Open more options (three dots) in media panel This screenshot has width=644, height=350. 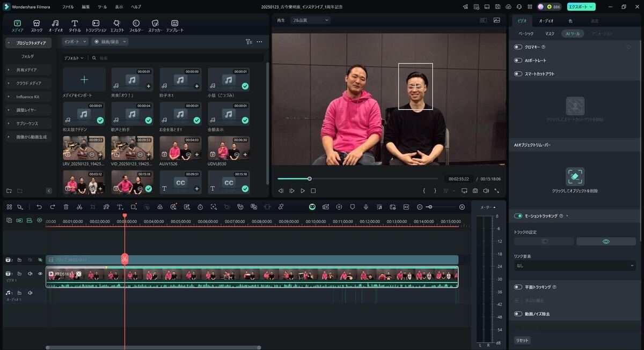260,42
